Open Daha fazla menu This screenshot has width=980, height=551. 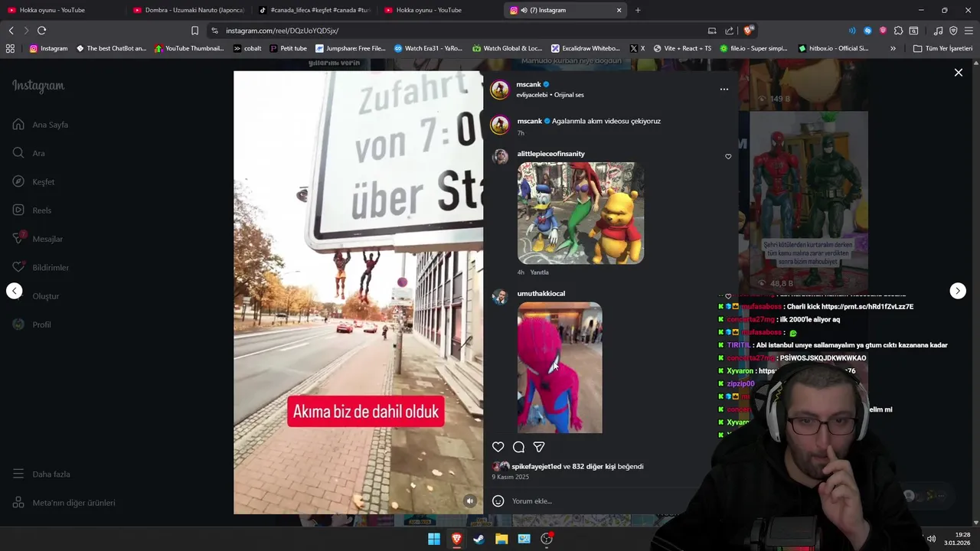[41, 474]
